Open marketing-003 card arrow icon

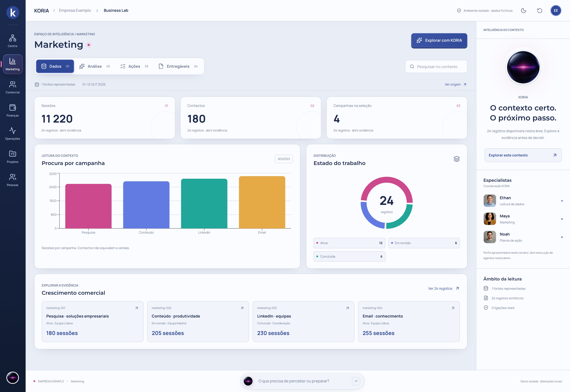(348, 308)
